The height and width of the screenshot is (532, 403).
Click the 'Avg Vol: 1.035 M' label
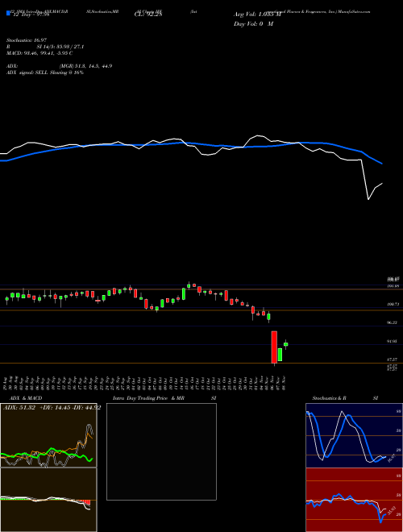click(257, 15)
